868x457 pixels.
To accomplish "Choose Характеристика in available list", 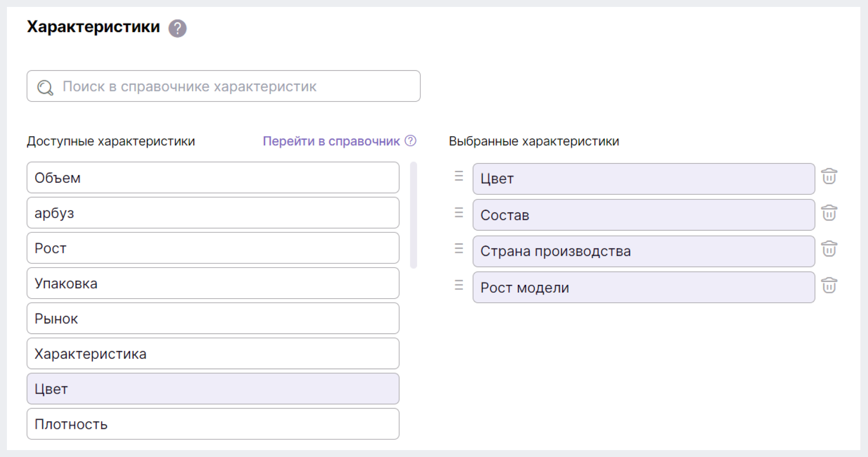I will click(213, 354).
